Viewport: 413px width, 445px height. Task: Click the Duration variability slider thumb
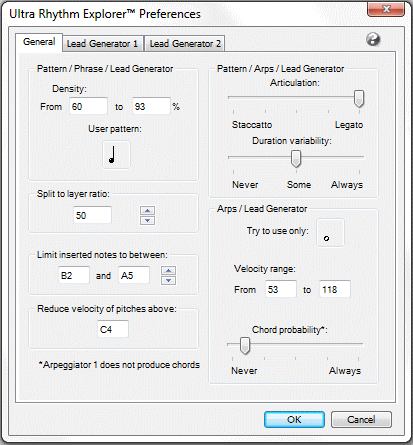296,159
